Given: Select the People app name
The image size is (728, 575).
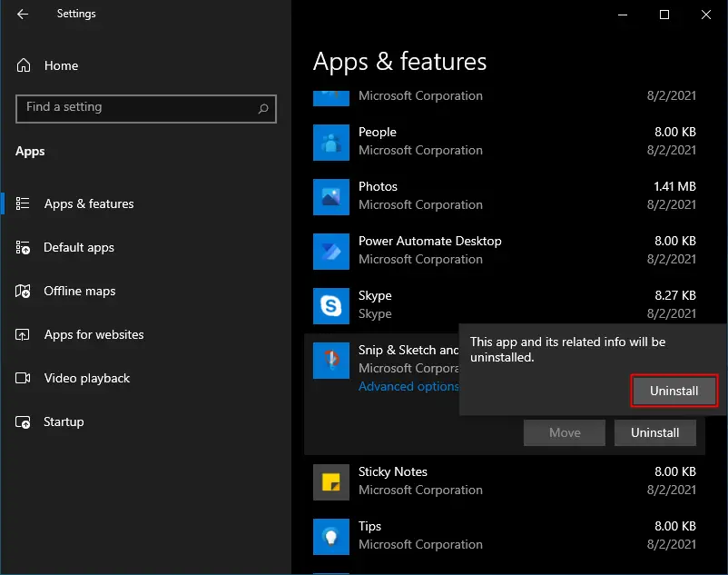Looking at the screenshot, I should point(377,132).
